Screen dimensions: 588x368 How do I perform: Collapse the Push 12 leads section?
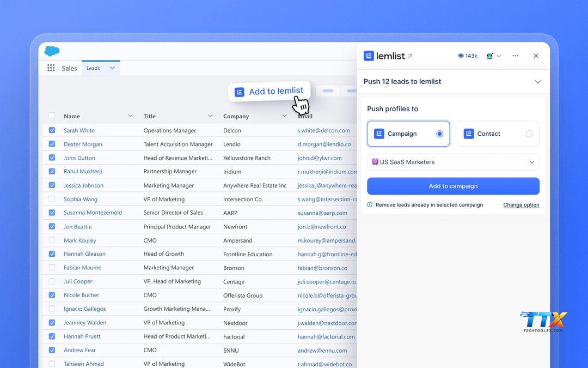538,82
